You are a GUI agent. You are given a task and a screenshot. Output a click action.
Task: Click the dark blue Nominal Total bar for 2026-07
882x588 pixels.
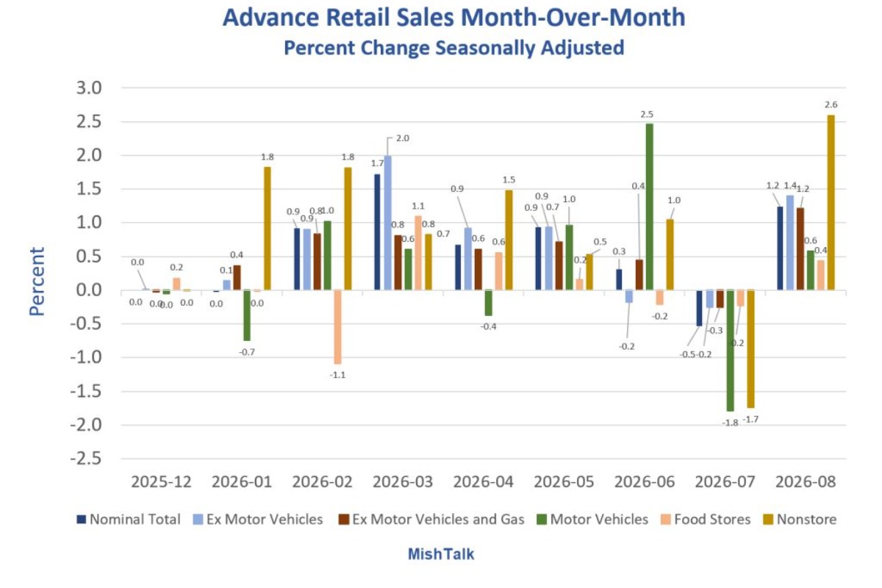point(700,308)
